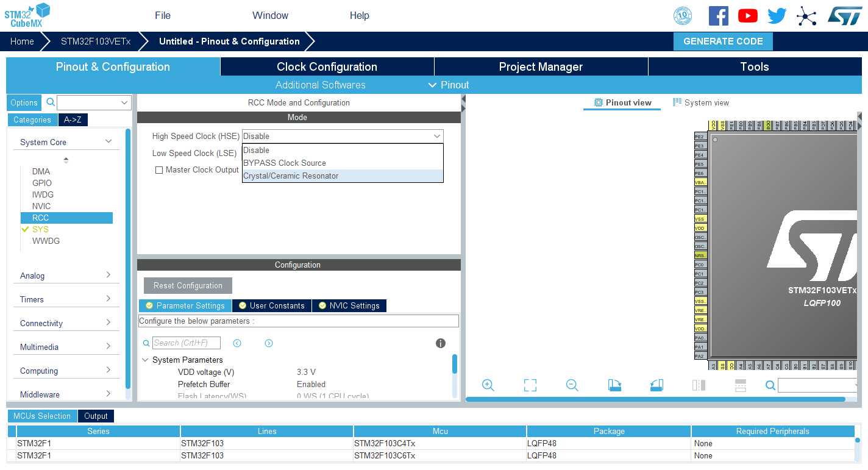Open the Facebook icon link
The image size is (868, 470).
click(719, 16)
